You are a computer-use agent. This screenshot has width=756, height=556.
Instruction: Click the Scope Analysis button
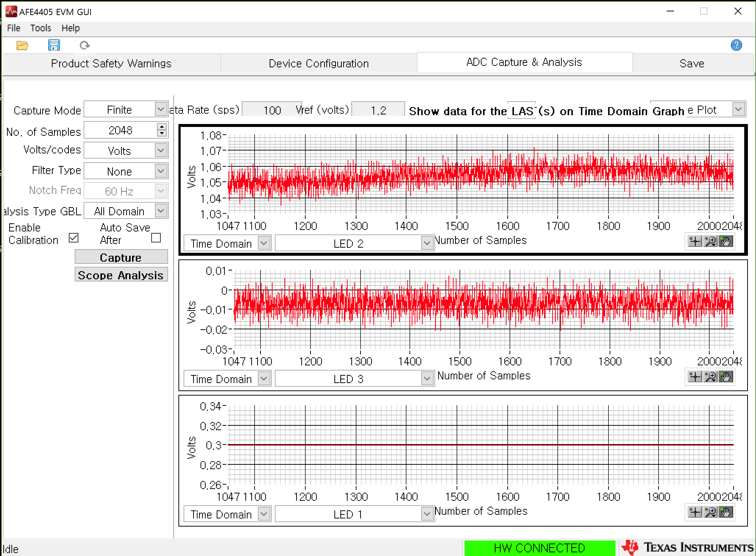pos(121,275)
